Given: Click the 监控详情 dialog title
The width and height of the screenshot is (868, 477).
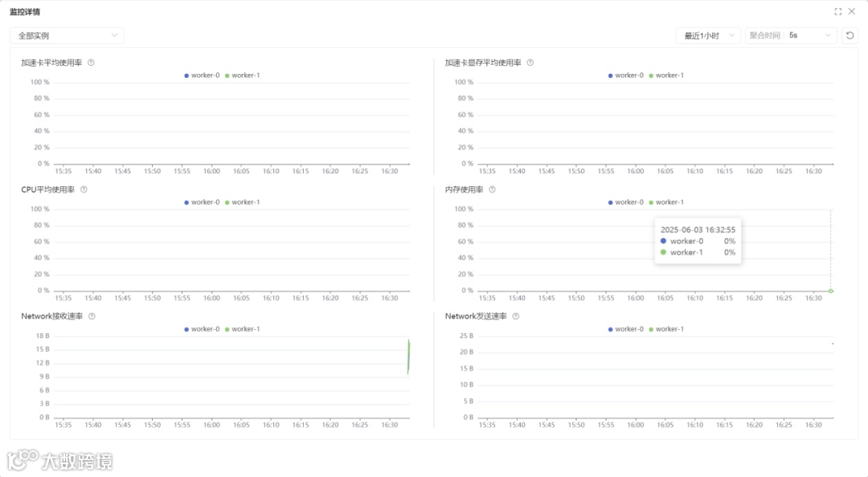Looking at the screenshot, I should coord(25,11).
